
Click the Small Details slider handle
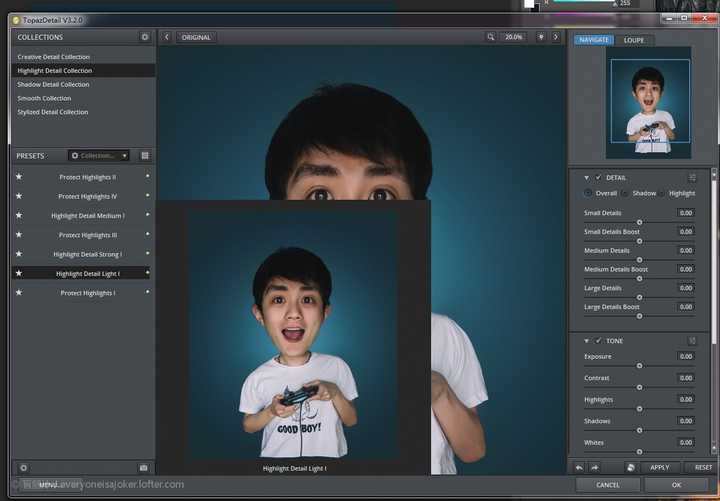pos(639,222)
